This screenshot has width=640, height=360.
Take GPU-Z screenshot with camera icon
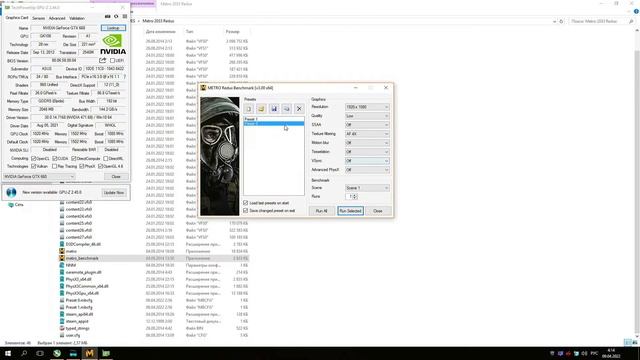pos(108,16)
